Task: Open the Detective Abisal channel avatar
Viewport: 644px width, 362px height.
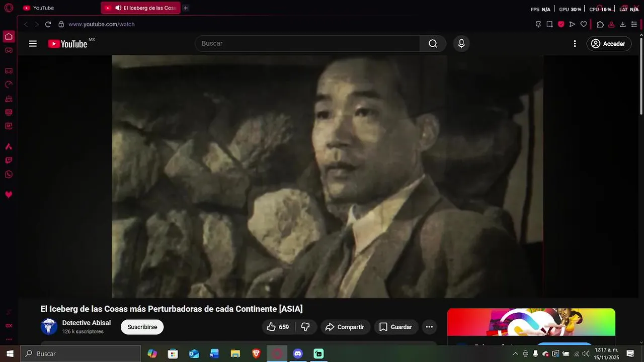Action: tap(49, 326)
